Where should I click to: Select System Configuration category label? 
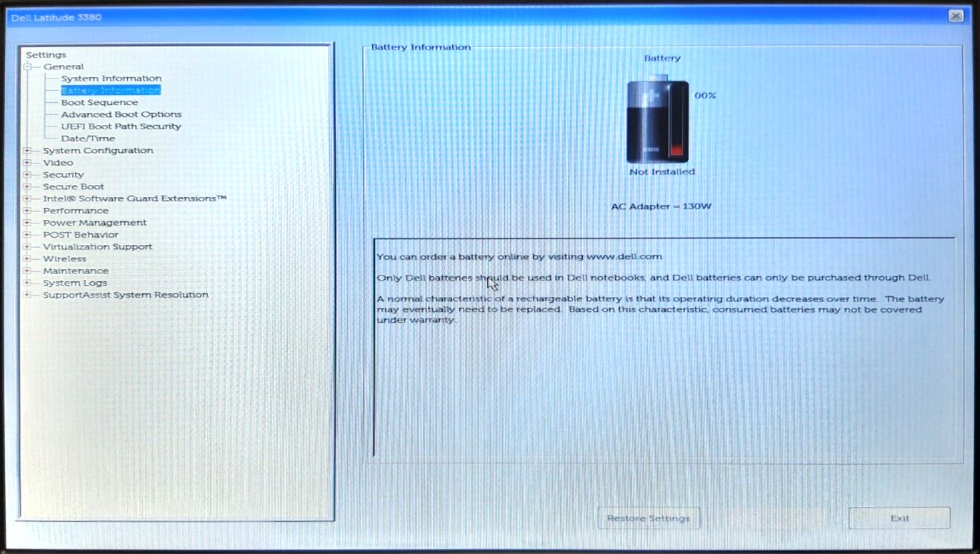tap(98, 151)
